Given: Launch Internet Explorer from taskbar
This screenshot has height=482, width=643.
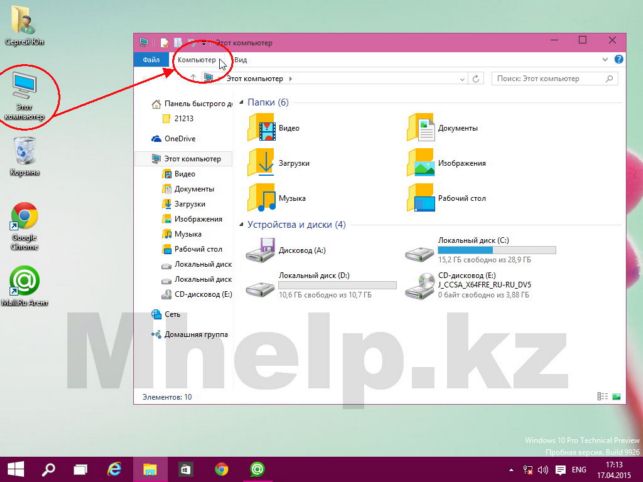Looking at the screenshot, I should tap(114, 469).
